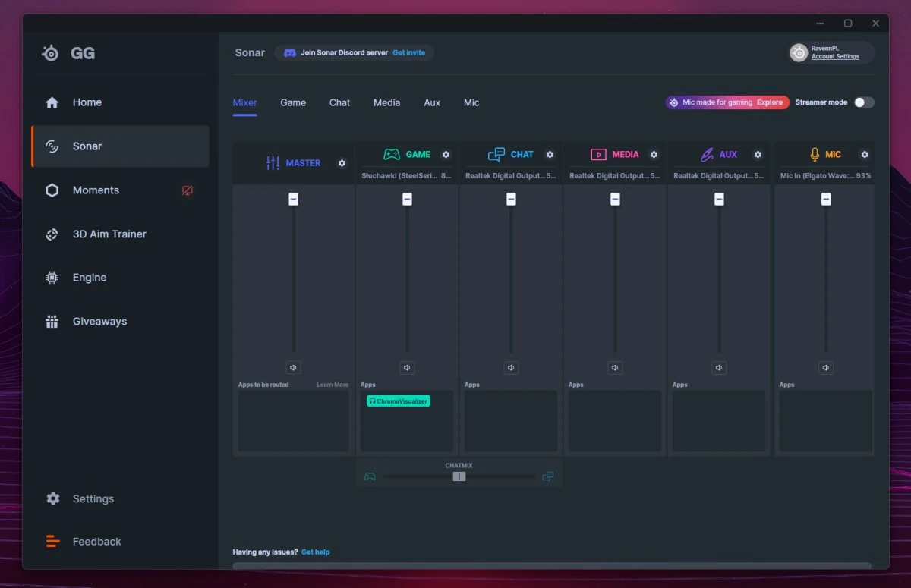Viewport: 911px width, 588px height.
Task: Open the Chat output device dropdown
Action: [510, 176]
